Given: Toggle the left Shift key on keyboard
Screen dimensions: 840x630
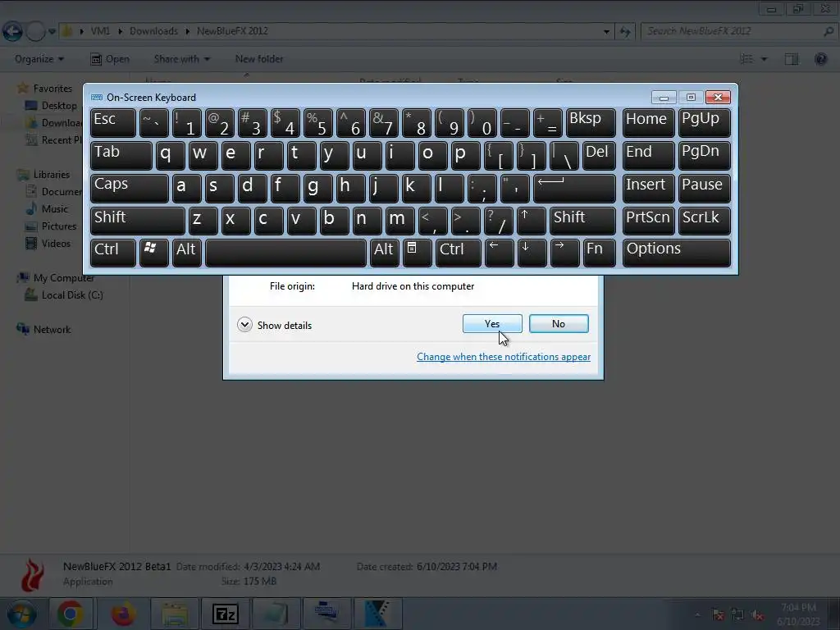Looking at the screenshot, I should coord(138,221).
